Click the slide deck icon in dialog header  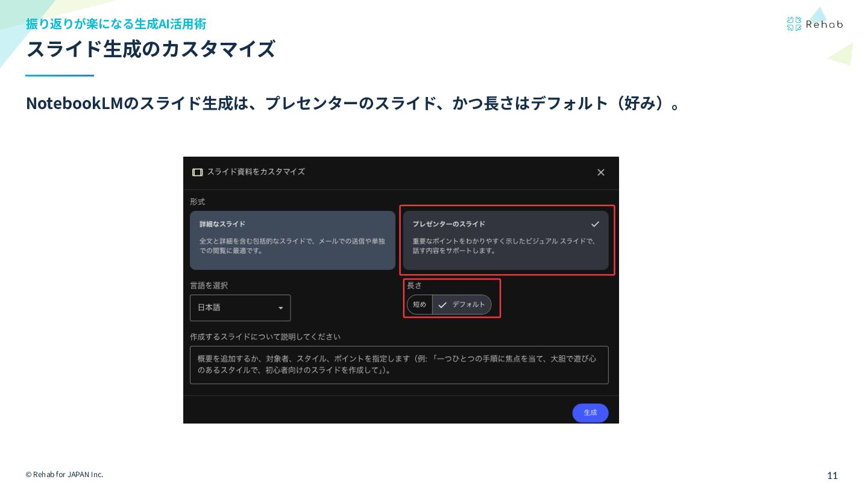pyautogui.click(x=197, y=172)
